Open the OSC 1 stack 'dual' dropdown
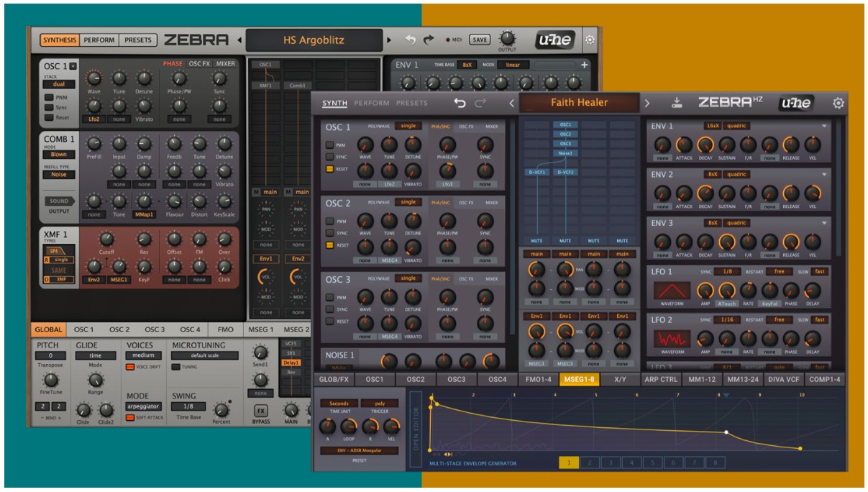Image resolution: width=868 pixels, height=492 pixels. (x=58, y=84)
